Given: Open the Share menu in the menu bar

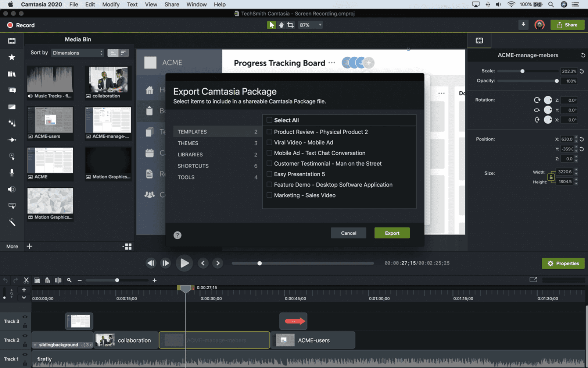Looking at the screenshot, I should tap(172, 4).
